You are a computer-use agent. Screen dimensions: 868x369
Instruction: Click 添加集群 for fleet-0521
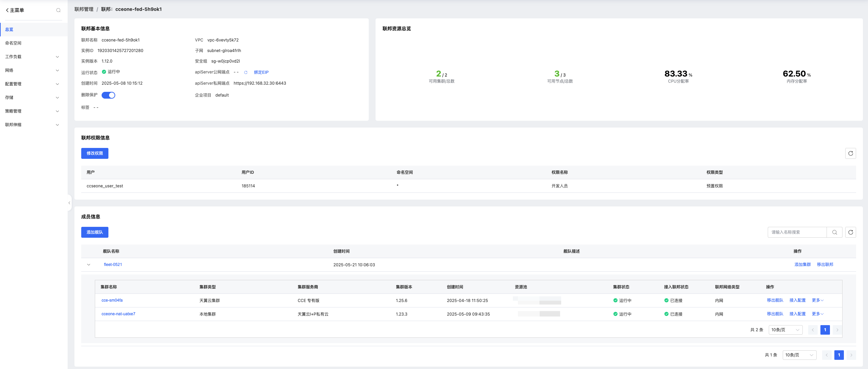[x=802, y=265]
